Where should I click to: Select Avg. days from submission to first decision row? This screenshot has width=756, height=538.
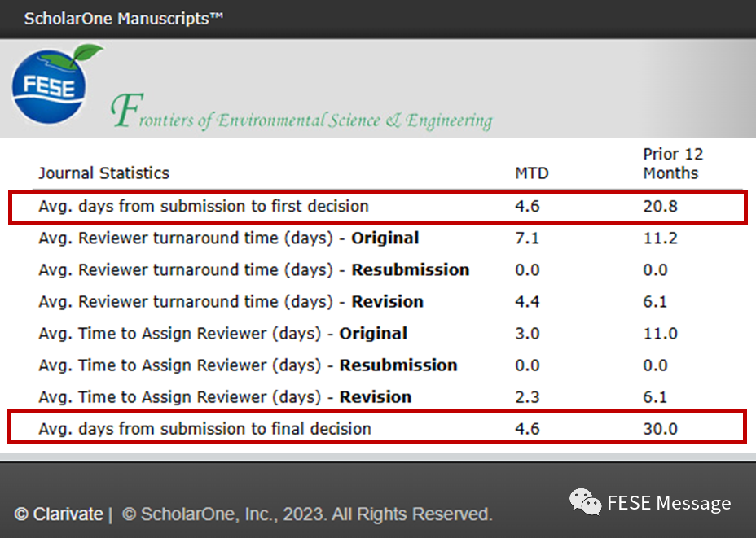tap(203, 206)
